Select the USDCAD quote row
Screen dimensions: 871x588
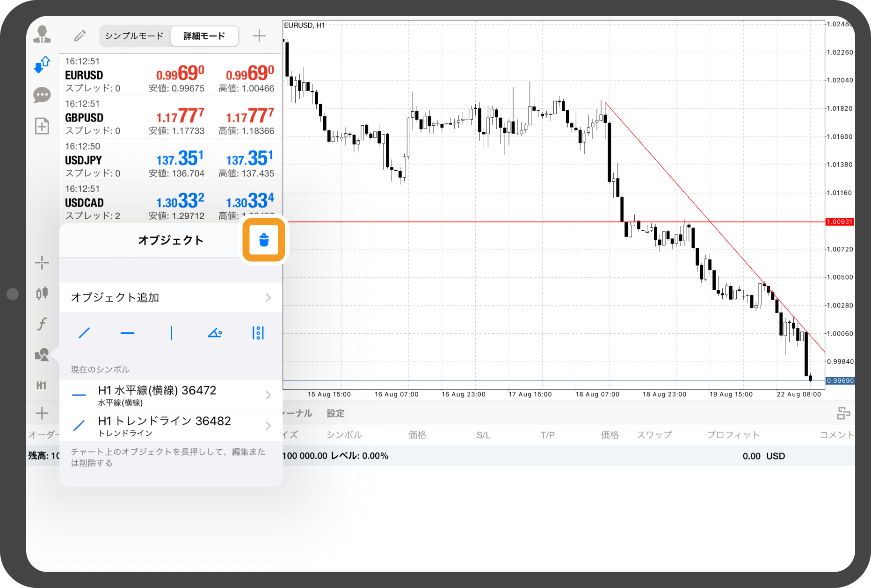click(x=170, y=202)
